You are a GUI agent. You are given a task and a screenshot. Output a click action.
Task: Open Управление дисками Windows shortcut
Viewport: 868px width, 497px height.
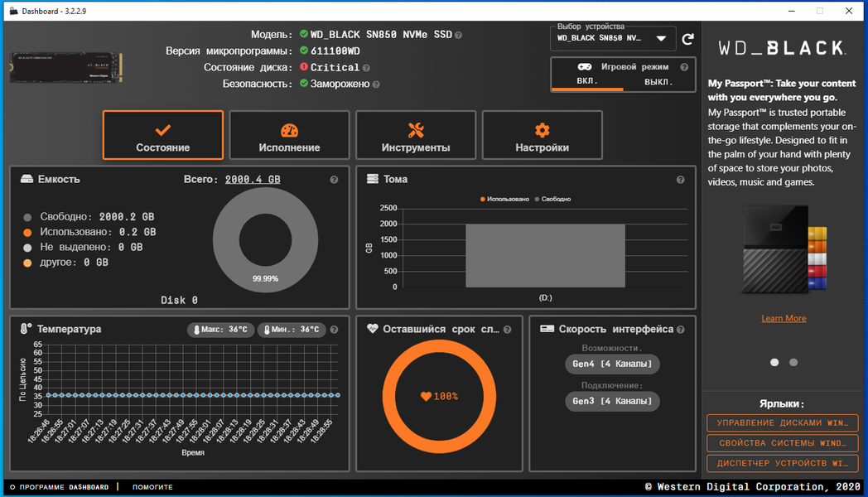(x=782, y=422)
